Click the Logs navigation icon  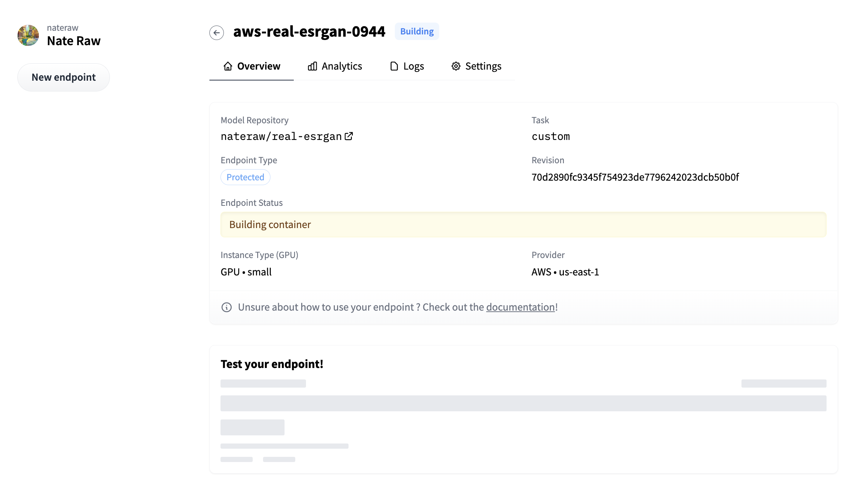click(394, 66)
